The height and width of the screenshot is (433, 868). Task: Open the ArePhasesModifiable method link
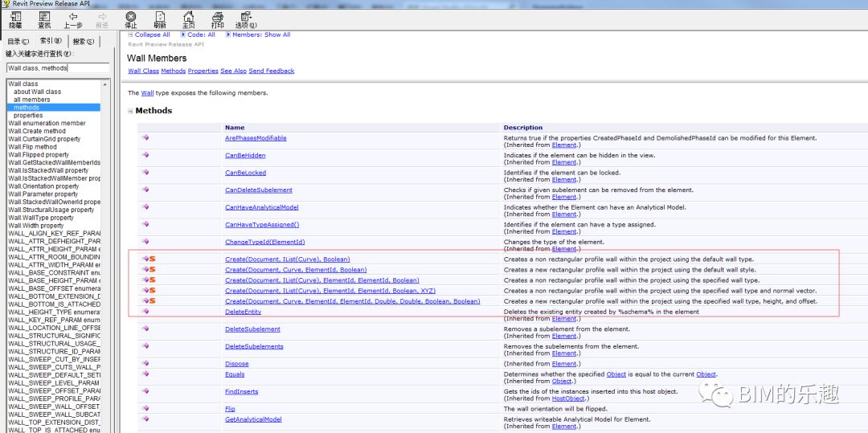tap(256, 138)
